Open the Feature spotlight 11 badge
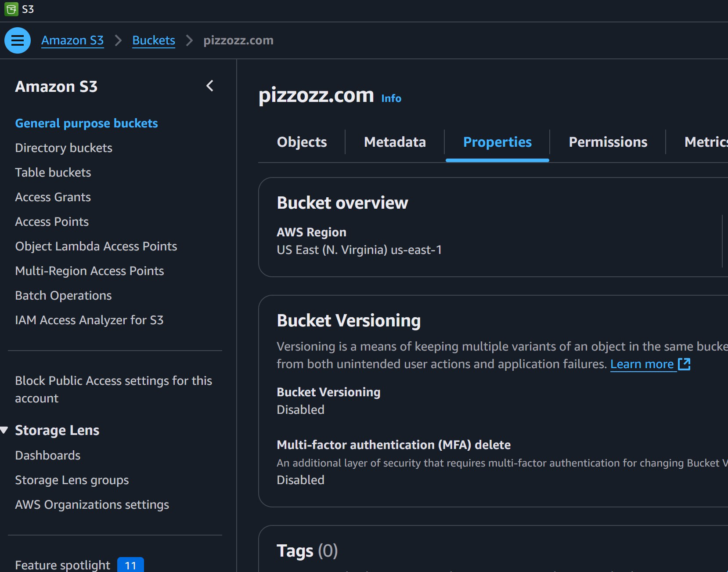The image size is (728, 572). pyautogui.click(x=130, y=565)
